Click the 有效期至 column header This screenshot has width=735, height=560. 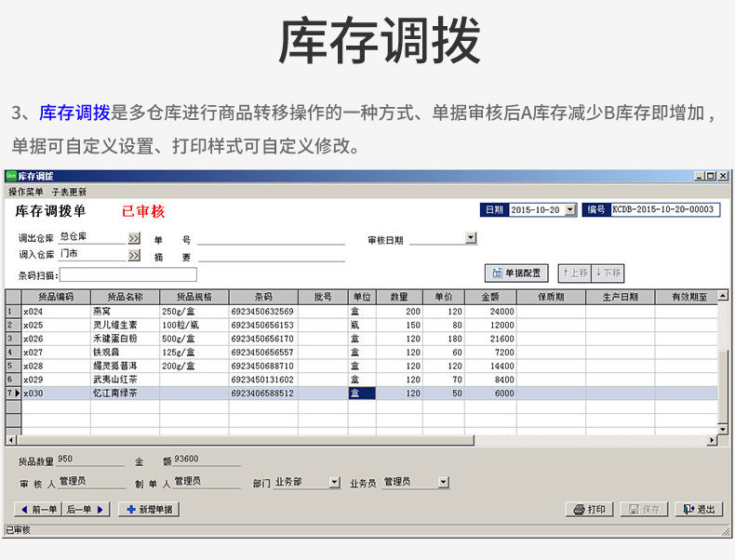point(687,297)
